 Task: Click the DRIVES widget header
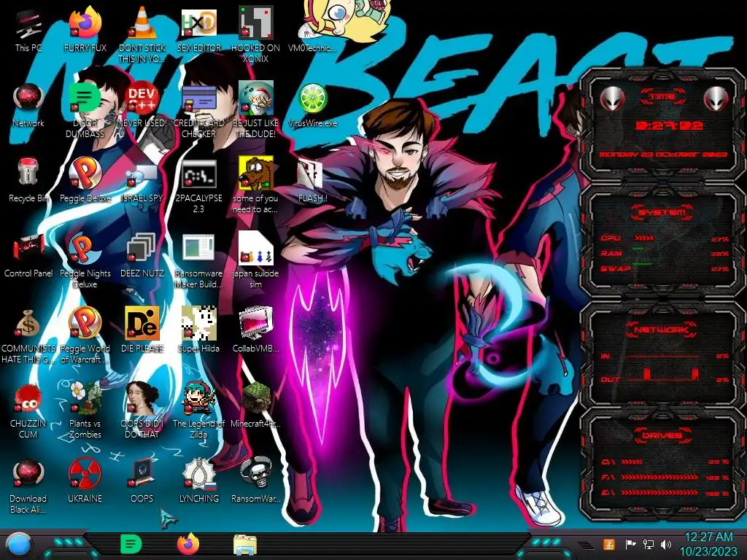coord(662,435)
